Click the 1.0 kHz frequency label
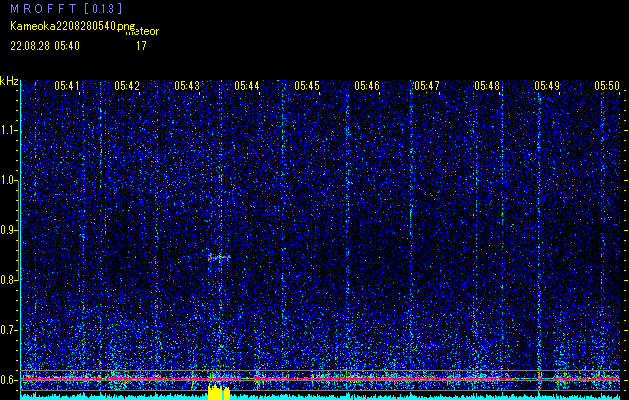Screen dimensions: 629x400 tap(8, 181)
